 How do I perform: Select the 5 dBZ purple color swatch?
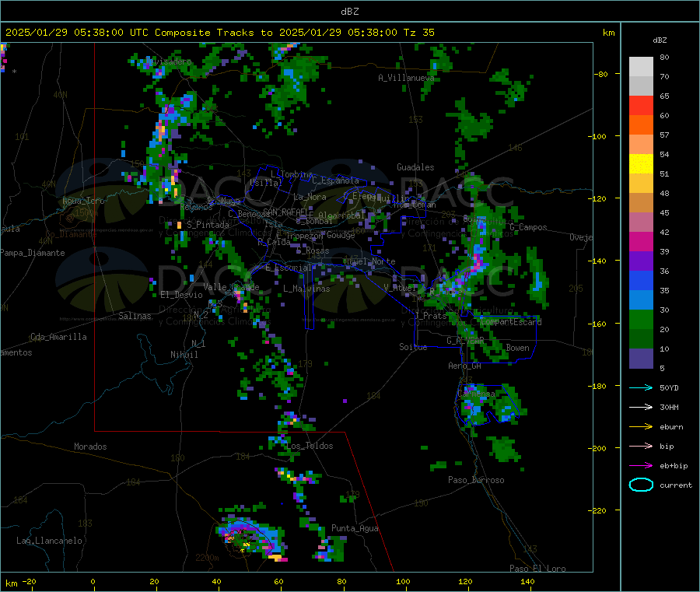(x=641, y=359)
